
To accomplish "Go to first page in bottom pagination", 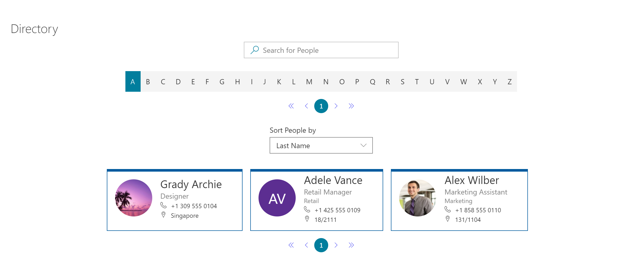I will pos(291,245).
